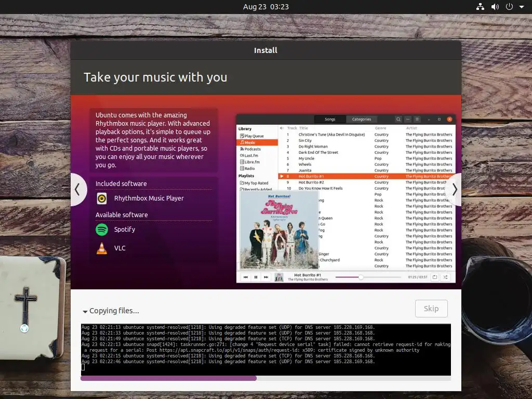Click the search magnifier icon in Rhythmbox
The width and height of the screenshot is (532, 399).
(x=398, y=119)
